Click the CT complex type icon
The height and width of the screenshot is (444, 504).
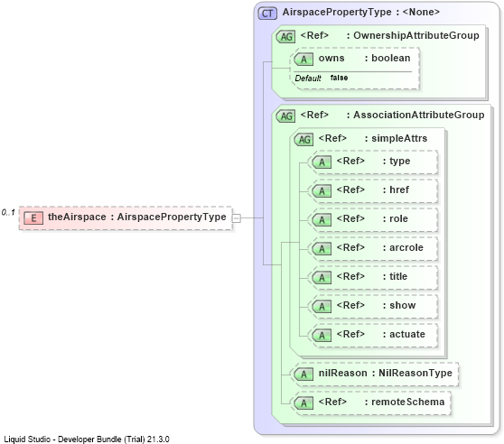267,14
